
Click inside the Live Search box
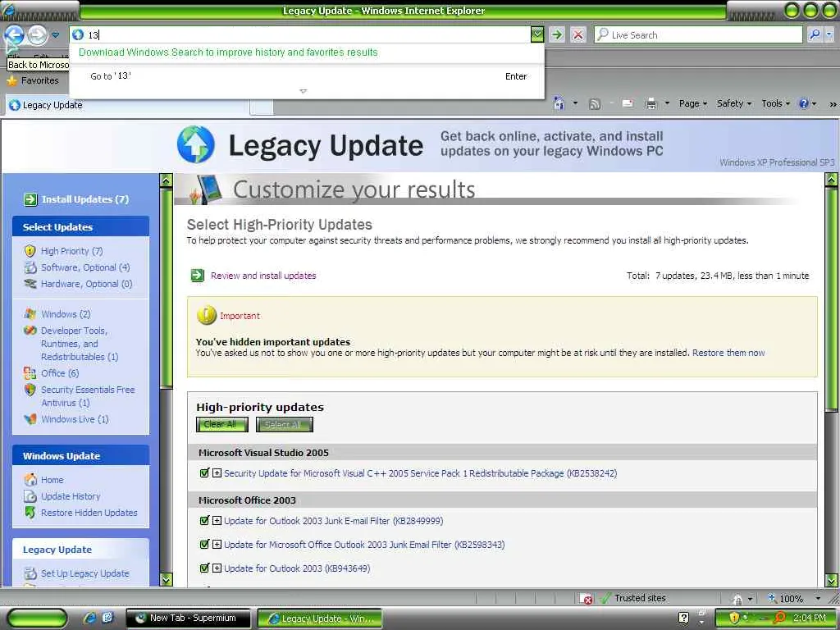698,34
